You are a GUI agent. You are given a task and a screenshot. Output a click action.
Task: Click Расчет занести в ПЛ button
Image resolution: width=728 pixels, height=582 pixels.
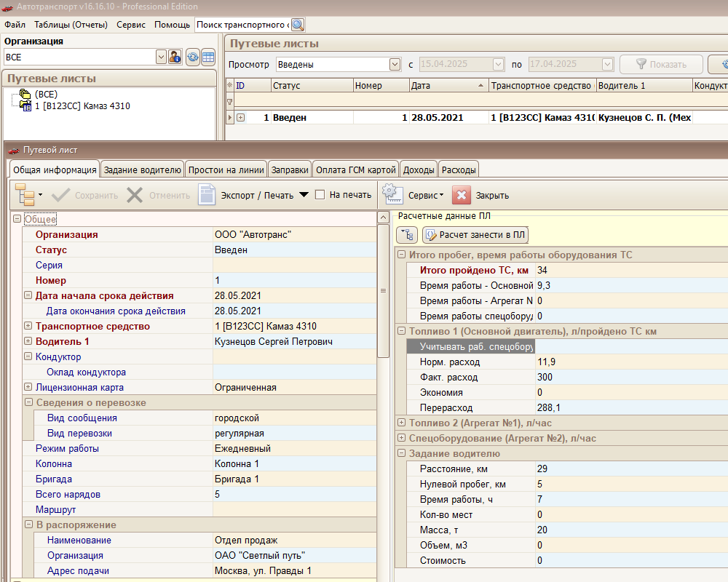475,235
